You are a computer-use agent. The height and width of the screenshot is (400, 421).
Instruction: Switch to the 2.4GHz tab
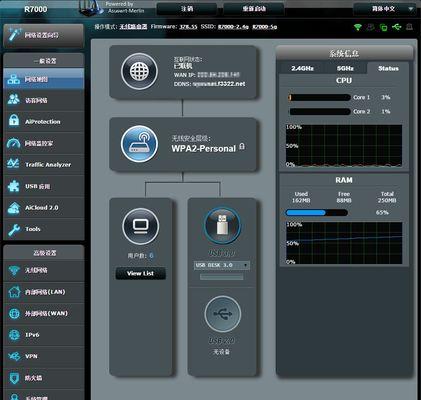point(302,68)
